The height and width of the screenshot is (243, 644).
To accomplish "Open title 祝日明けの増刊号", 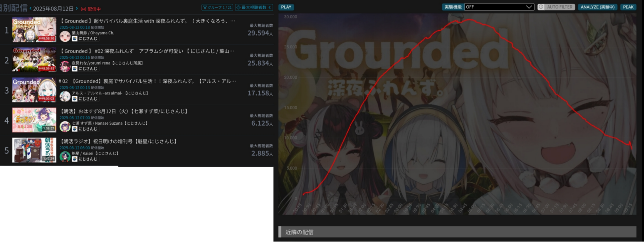I will coord(119,141).
